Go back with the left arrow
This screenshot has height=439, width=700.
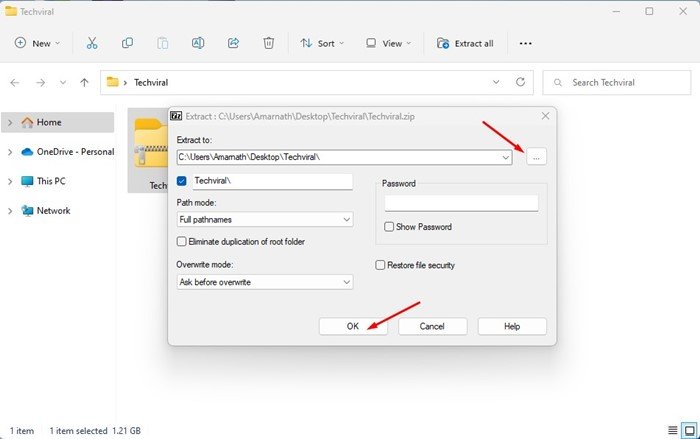point(15,83)
